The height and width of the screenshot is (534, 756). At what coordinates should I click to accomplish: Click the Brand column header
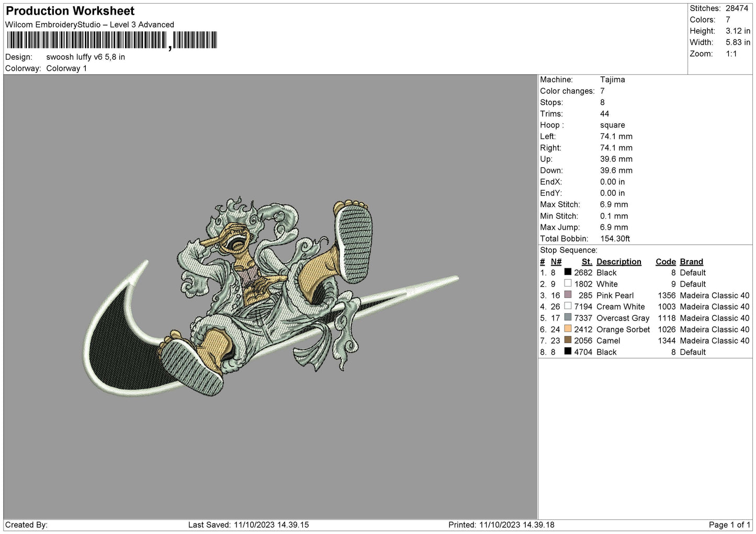point(691,262)
